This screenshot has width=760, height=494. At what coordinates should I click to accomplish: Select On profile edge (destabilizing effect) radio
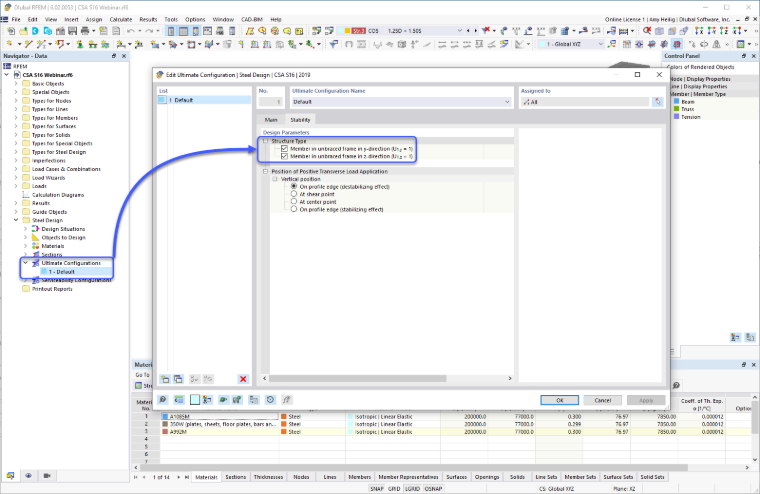tap(294, 187)
